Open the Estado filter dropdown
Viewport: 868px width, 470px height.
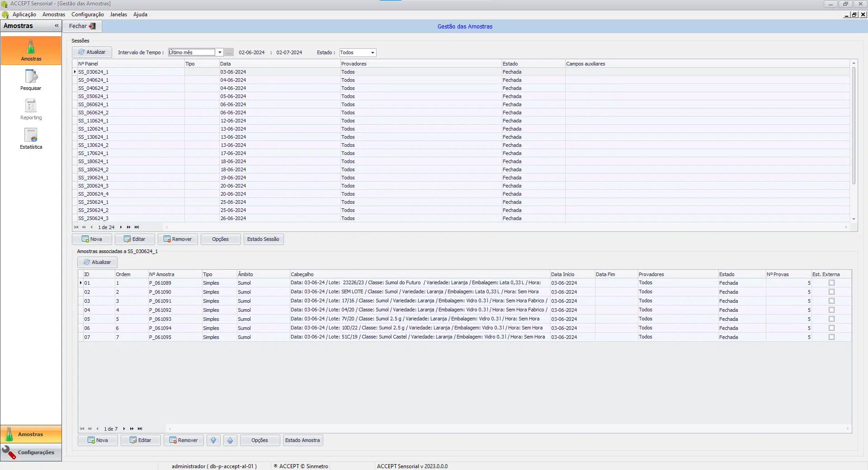(x=373, y=53)
